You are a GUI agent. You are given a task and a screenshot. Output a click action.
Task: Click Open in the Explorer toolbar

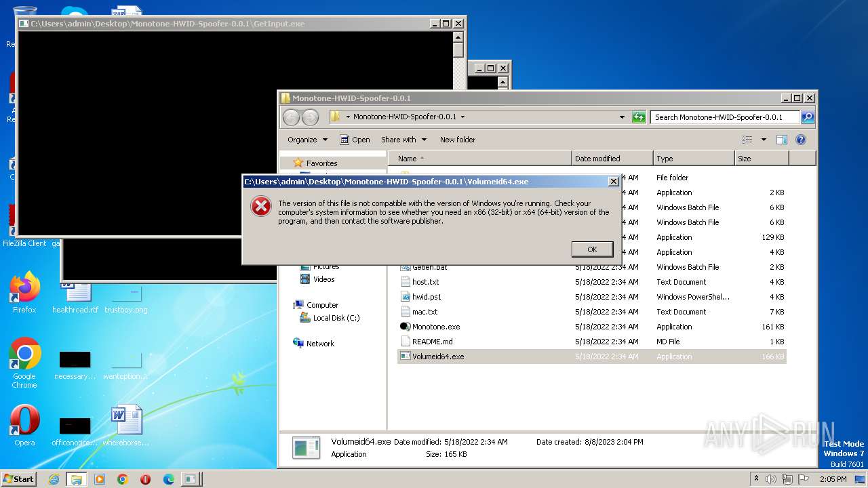click(355, 140)
